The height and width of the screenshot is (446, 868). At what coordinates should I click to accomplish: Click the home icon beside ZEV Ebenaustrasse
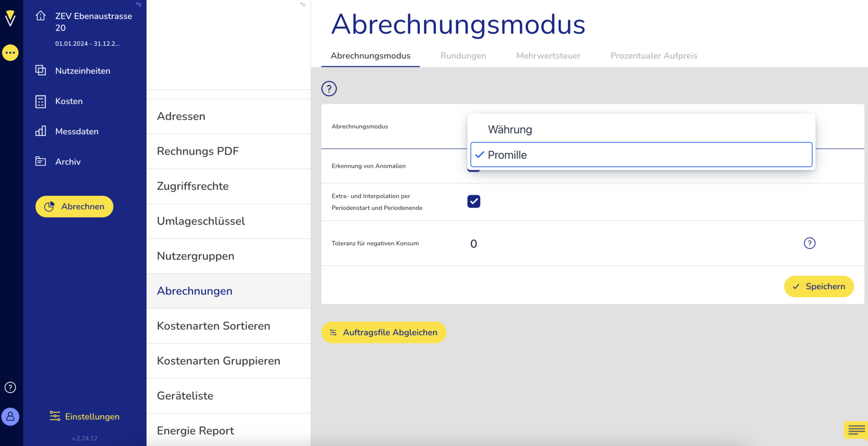(41, 16)
